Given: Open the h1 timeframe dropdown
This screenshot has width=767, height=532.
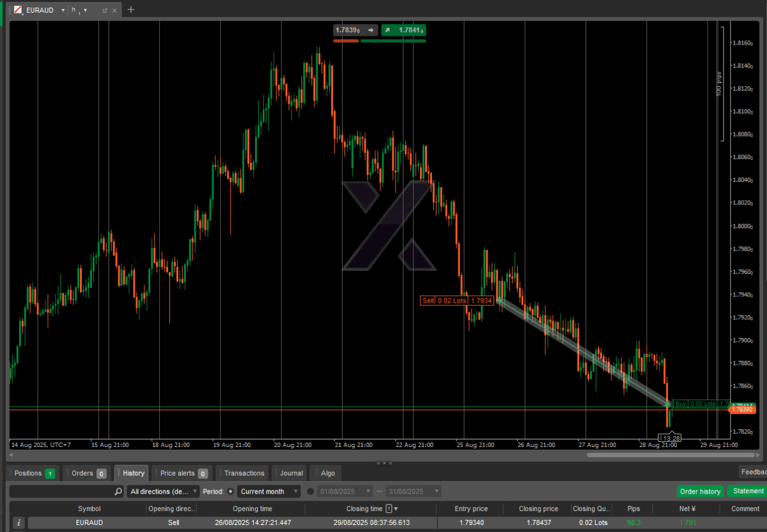Looking at the screenshot, I should pos(85,10).
